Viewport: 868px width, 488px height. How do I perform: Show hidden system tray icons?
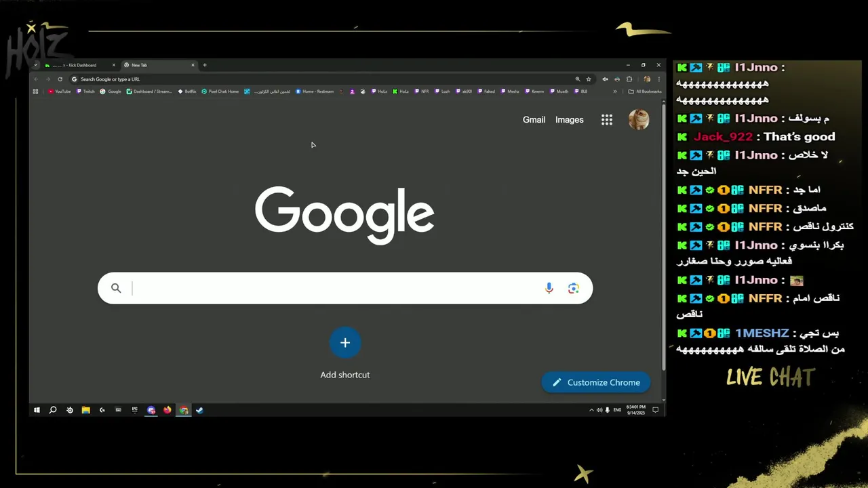(591, 410)
